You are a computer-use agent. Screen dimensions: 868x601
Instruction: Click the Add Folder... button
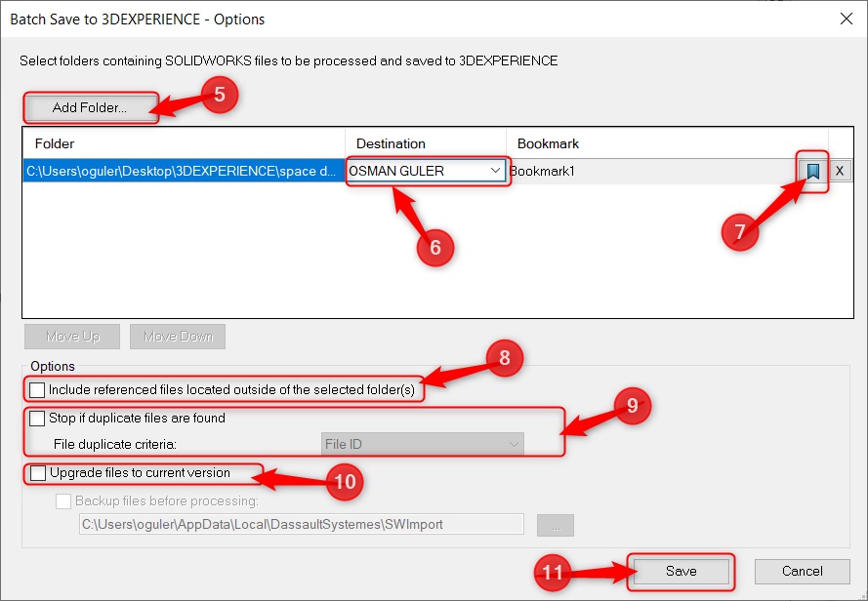point(90,107)
